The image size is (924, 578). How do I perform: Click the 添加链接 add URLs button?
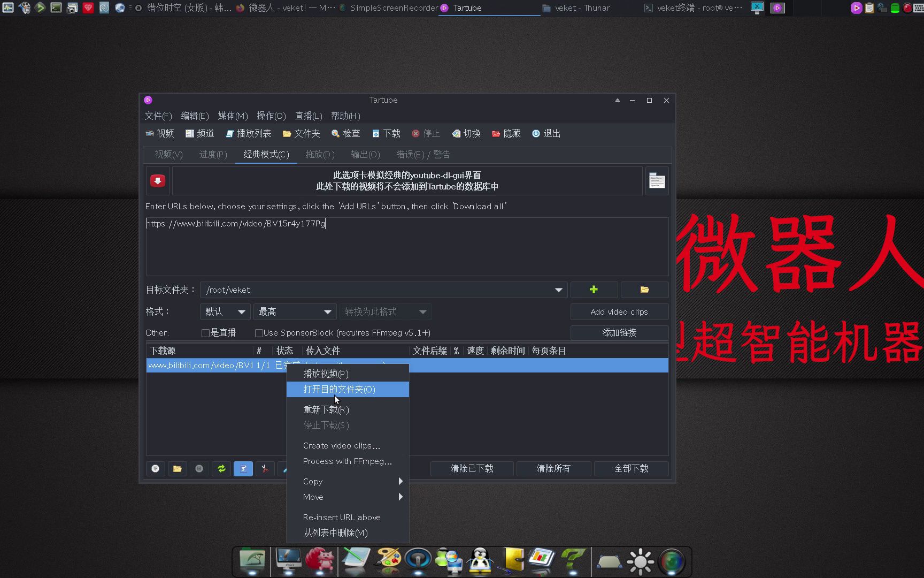point(619,332)
